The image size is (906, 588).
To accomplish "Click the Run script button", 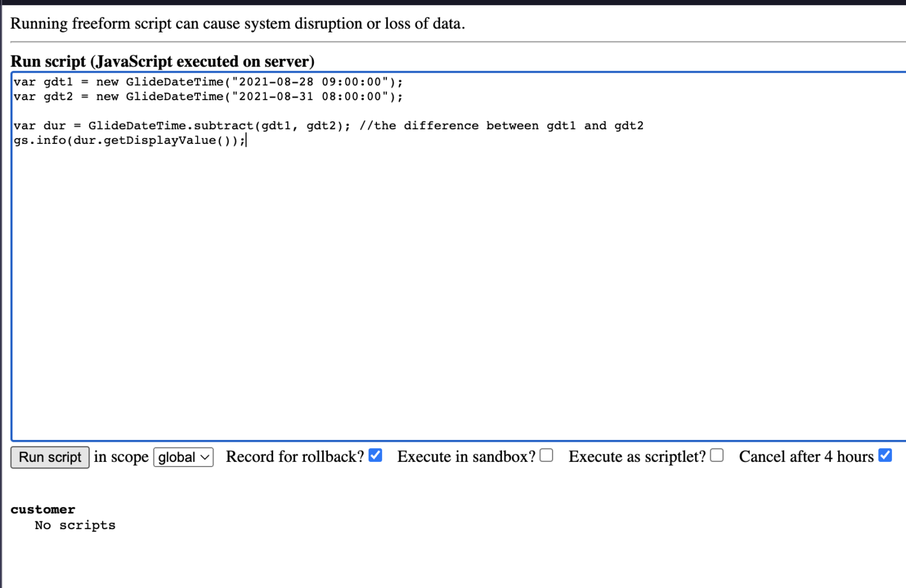I will [x=50, y=457].
